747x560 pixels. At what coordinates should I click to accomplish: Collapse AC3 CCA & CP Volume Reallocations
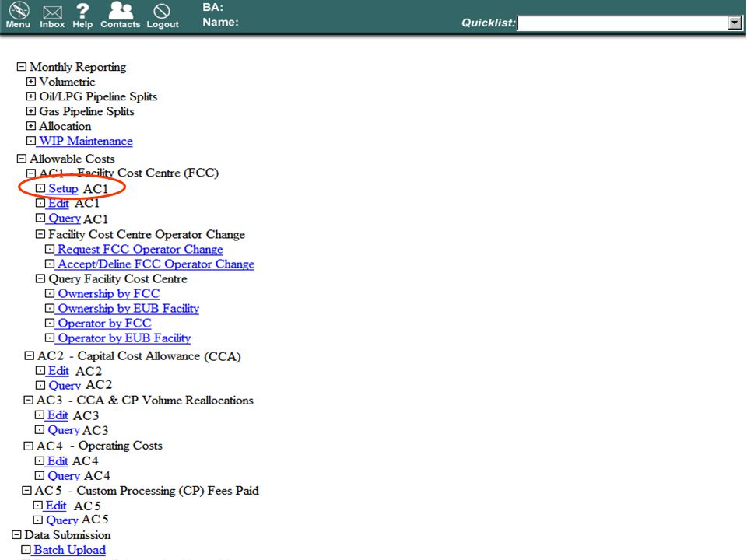click(29, 400)
